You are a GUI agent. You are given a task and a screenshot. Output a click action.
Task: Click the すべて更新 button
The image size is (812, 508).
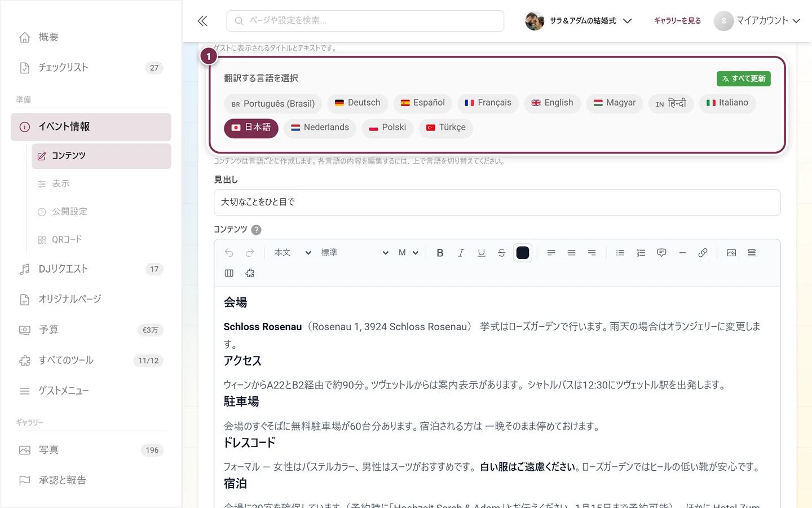tap(744, 78)
